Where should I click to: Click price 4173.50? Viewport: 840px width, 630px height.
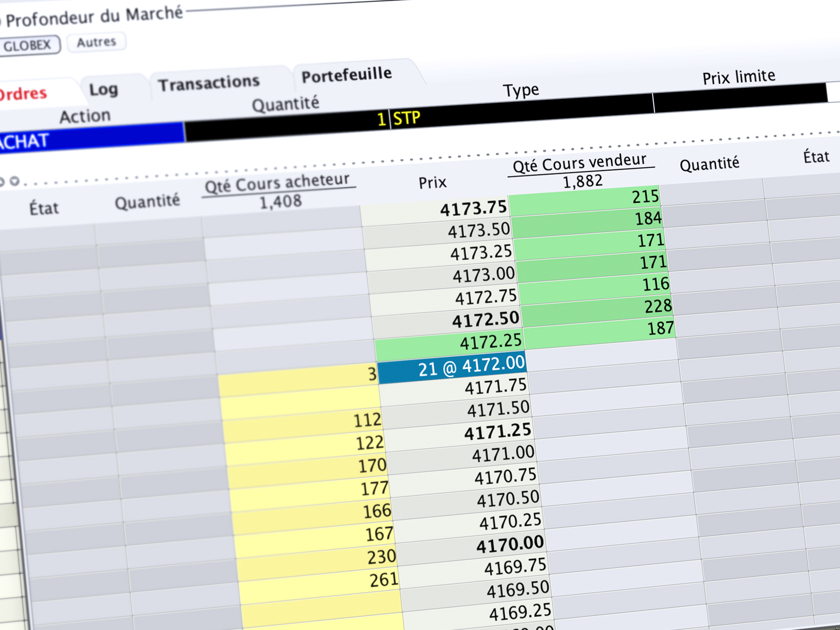[x=478, y=231]
